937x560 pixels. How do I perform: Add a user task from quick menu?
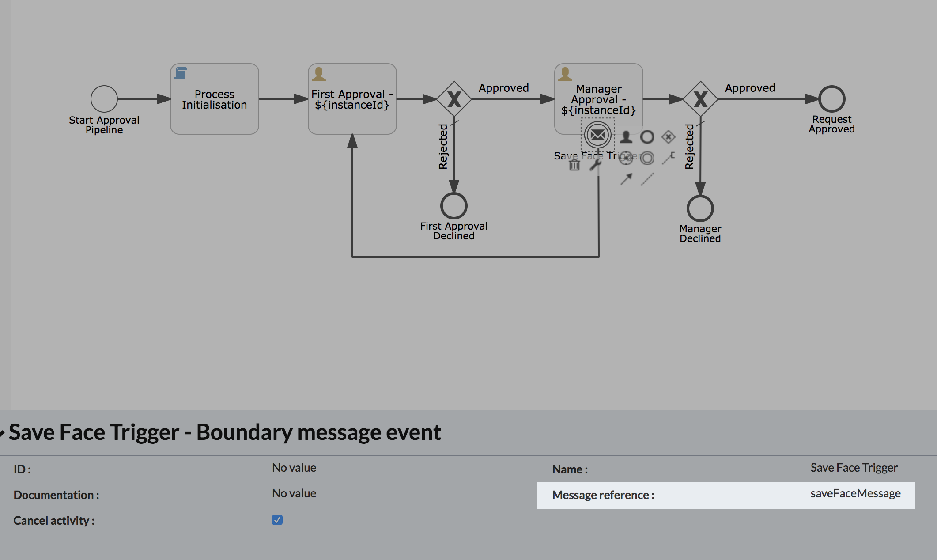click(626, 137)
